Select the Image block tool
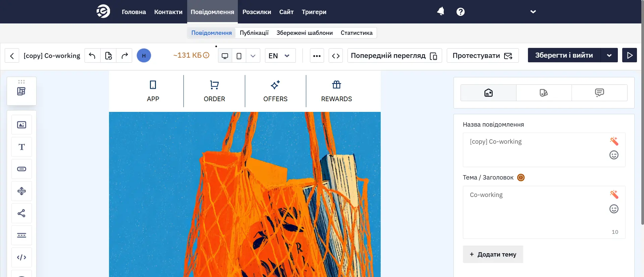 [22, 125]
